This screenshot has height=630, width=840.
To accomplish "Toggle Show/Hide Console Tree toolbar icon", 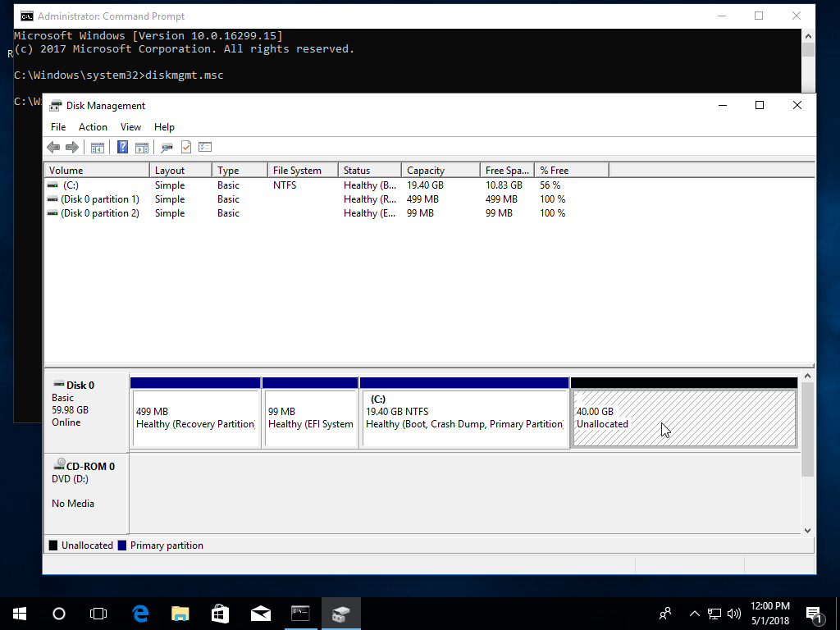I will [98, 147].
